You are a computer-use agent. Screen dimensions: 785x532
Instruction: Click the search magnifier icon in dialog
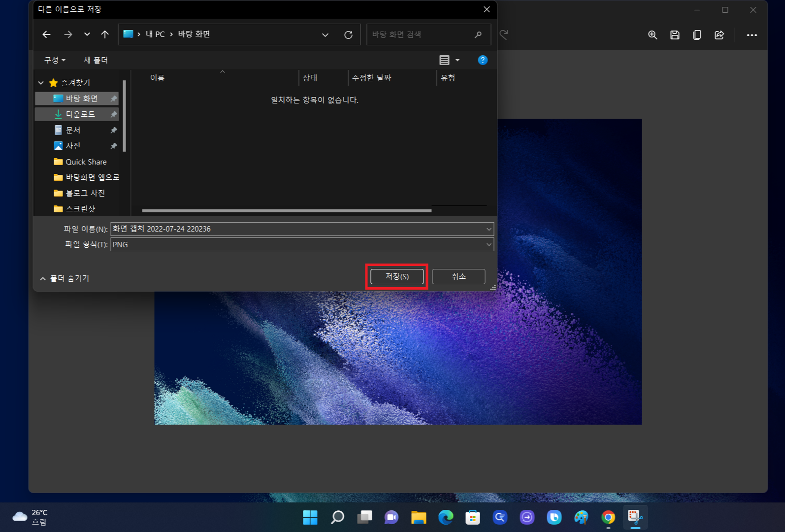[x=478, y=34]
